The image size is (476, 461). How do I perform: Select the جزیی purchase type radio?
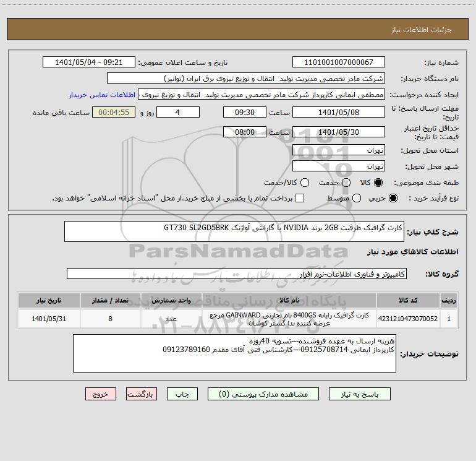click(x=393, y=198)
